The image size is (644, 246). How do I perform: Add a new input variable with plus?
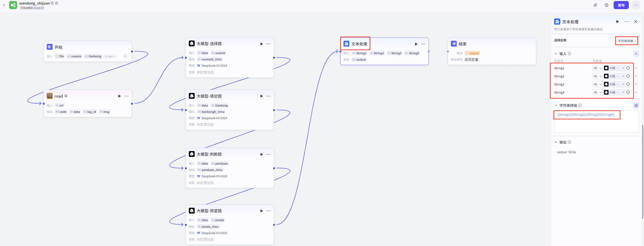tap(636, 54)
